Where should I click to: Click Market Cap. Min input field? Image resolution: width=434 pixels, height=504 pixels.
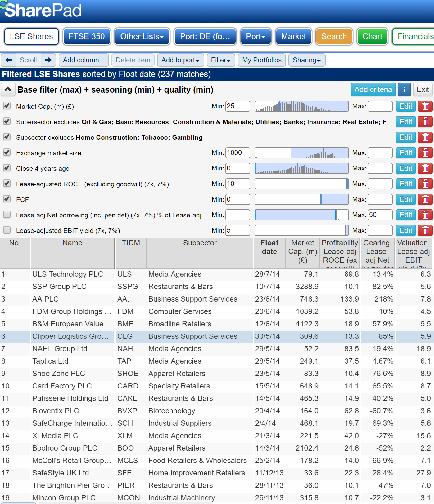click(x=237, y=106)
